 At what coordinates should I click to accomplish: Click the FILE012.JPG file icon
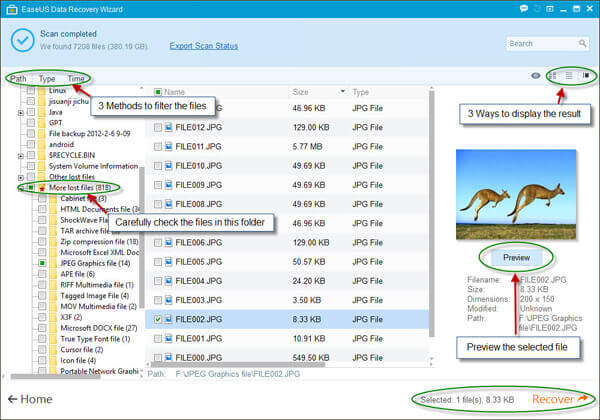click(169, 128)
